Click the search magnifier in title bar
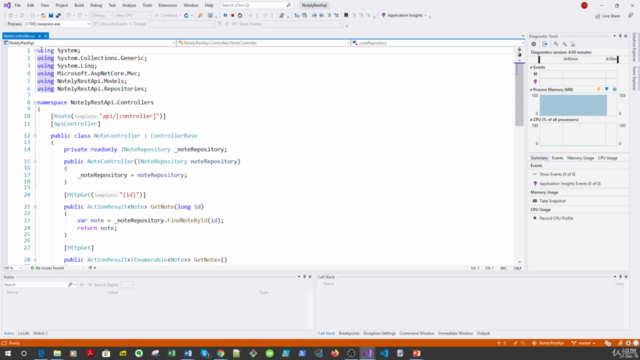 tap(289, 5)
